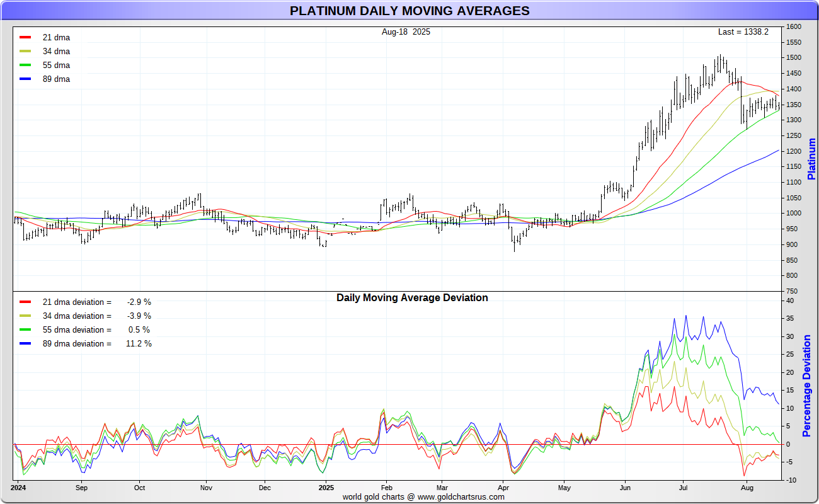The width and height of the screenshot is (819, 504).
Task: Click the blue 89 dma legend swatch in the price chart
Action: [25, 79]
